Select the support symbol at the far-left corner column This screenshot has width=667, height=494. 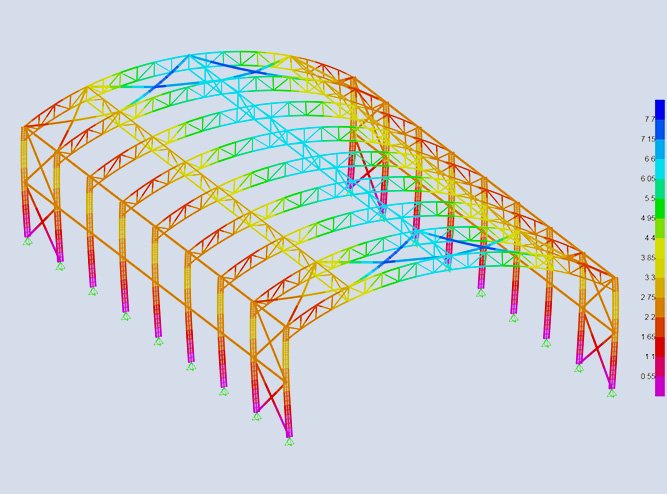click(27, 241)
